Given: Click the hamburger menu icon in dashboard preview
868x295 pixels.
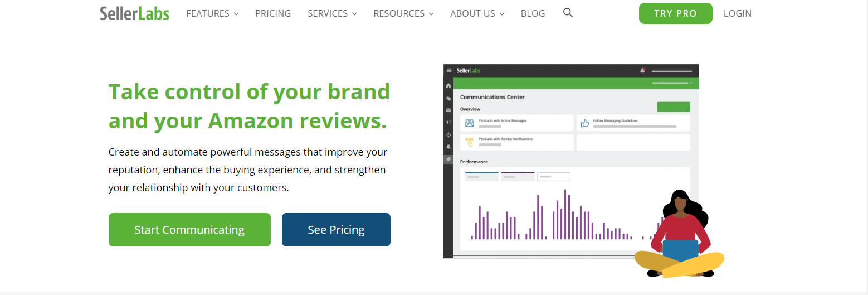Looking at the screenshot, I should pyautogui.click(x=449, y=71).
